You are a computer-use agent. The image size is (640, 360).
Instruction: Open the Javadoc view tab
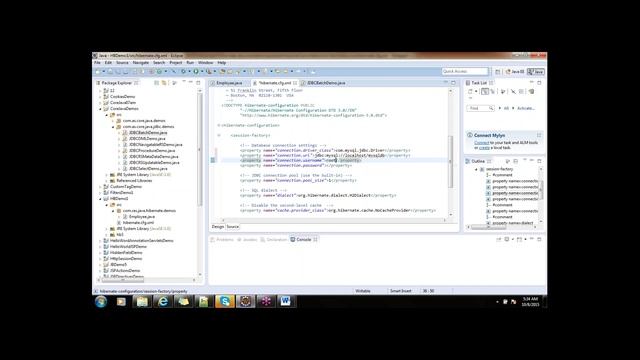[247, 240]
